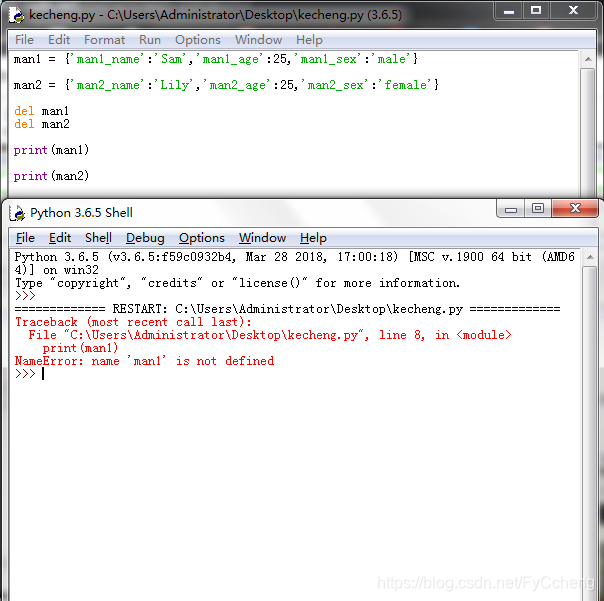
Task: Open Run menu in editor window
Action: point(150,40)
